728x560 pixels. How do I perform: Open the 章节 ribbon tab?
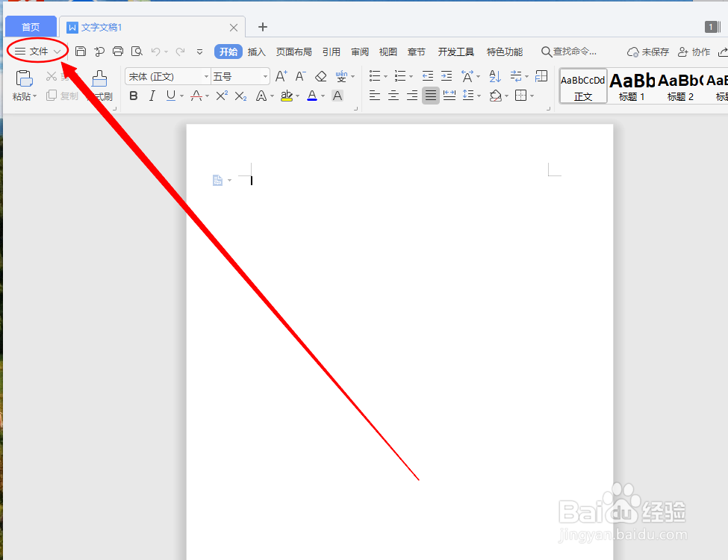(x=417, y=52)
